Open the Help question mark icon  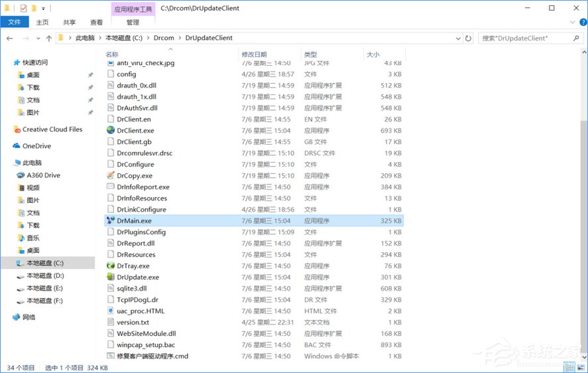(583, 22)
